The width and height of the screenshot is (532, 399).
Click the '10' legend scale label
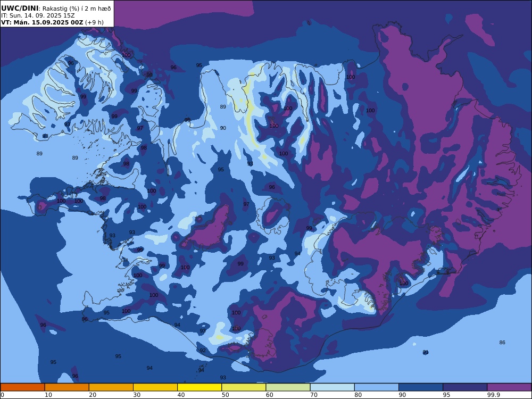pos(48,395)
